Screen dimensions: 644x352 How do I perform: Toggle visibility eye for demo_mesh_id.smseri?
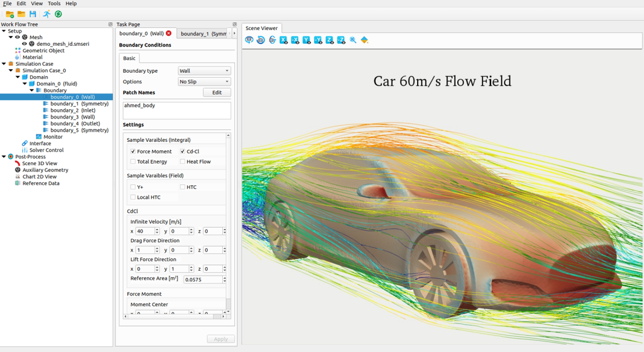(x=24, y=44)
